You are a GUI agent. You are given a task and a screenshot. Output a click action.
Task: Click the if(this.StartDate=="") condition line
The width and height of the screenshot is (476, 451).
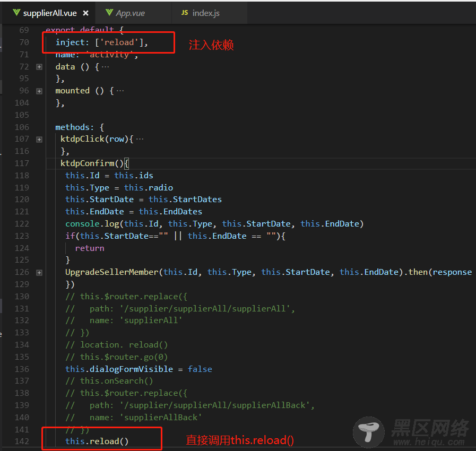(176, 236)
